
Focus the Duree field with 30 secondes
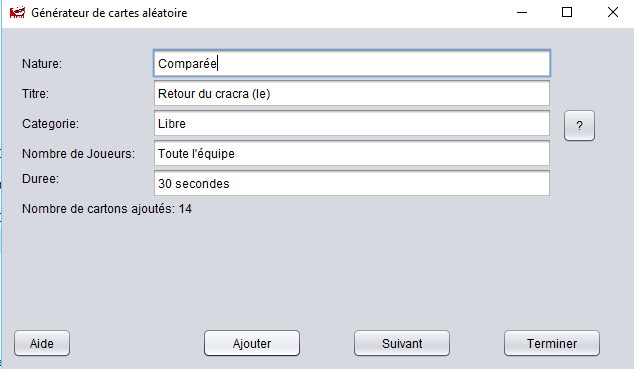click(x=352, y=183)
